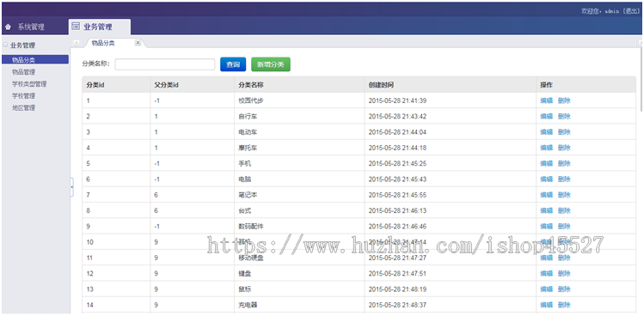This screenshot has width=644, height=316.
Task: Delete the 笔记本 row
Action: coord(564,195)
